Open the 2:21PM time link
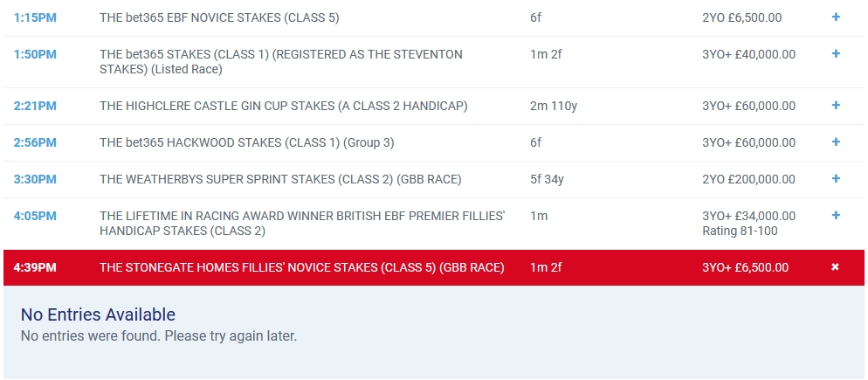Viewport: 868px width, 380px height. [x=35, y=106]
